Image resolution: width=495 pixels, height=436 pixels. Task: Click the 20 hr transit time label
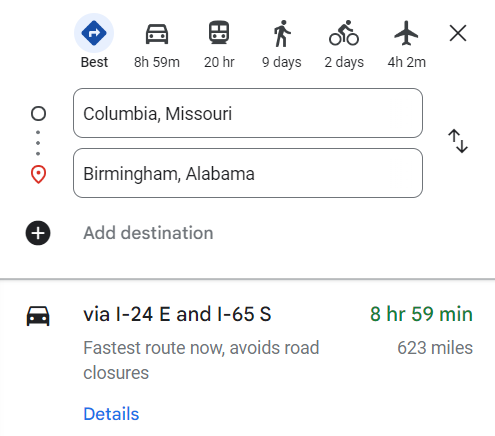(x=219, y=62)
